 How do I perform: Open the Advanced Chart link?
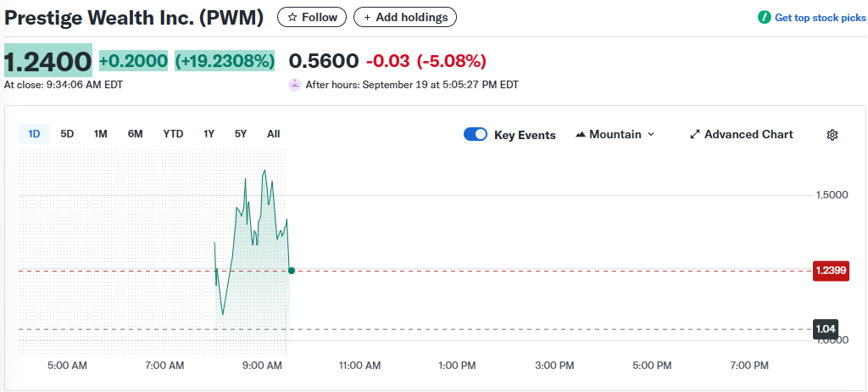coord(748,135)
